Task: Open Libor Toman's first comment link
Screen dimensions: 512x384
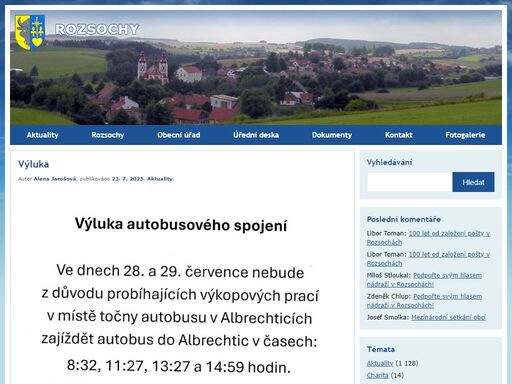Action: coord(428,238)
